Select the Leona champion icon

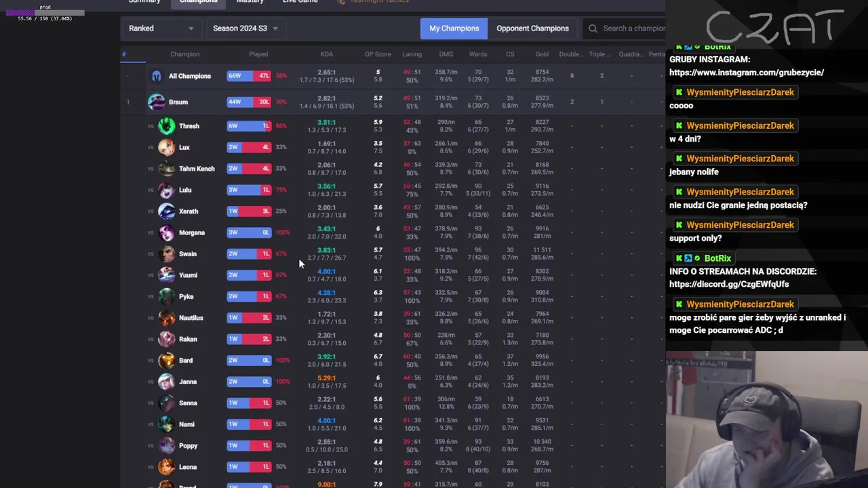166,467
